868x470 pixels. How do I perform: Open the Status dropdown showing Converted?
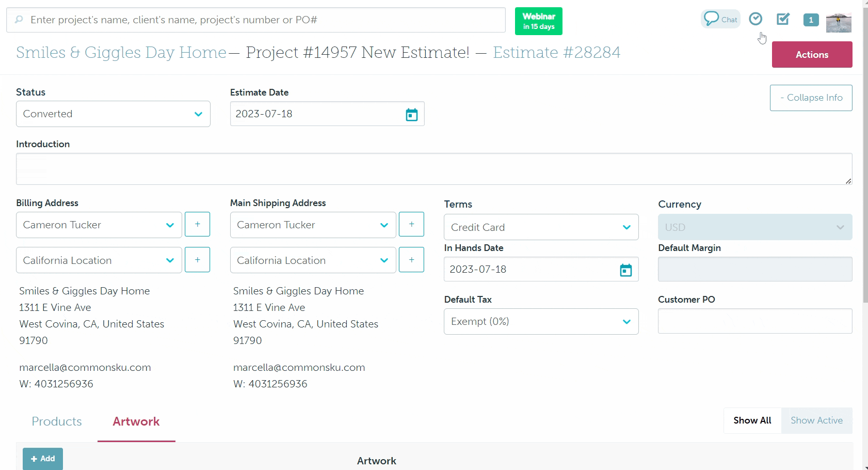[x=113, y=114]
